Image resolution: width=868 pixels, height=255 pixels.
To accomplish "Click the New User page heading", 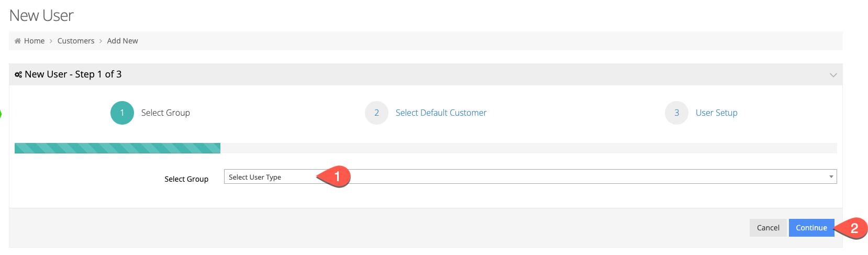I will click(x=41, y=16).
